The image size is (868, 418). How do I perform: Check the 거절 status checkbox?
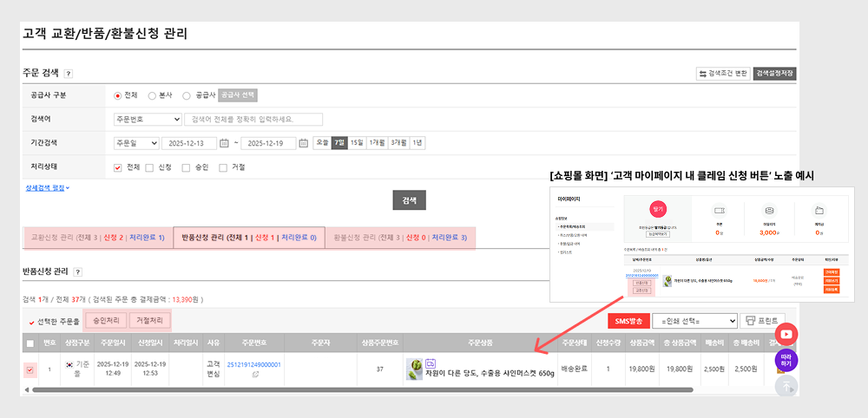(x=222, y=167)
